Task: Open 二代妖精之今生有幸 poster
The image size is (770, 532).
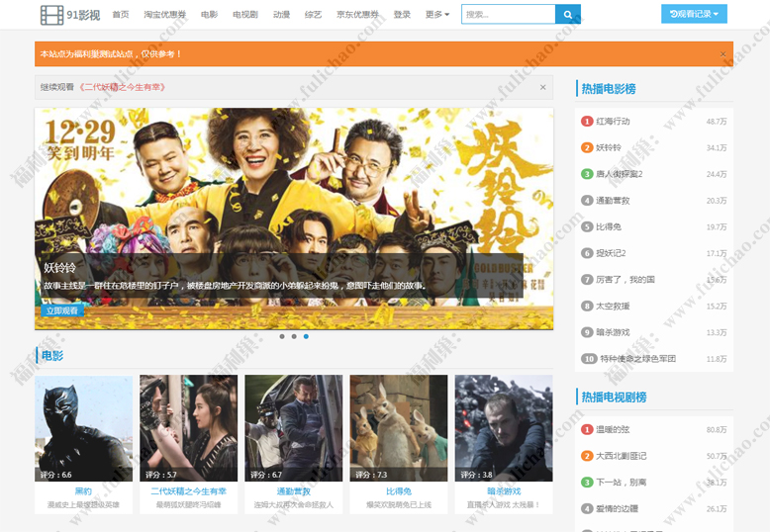Action: tap(189, 428)
